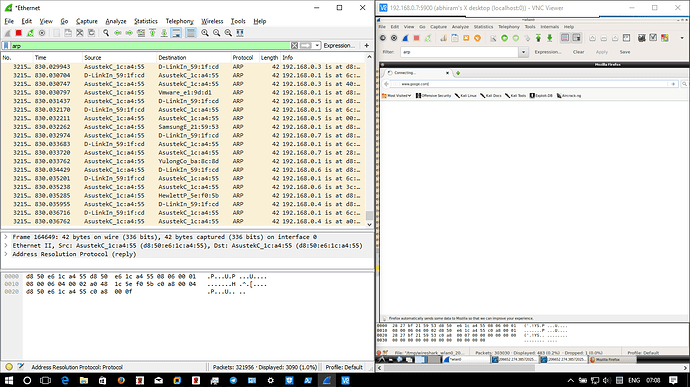The image size is (690, 387).
Task: Open display filter history dropdown
Action: tap(317, 45)
